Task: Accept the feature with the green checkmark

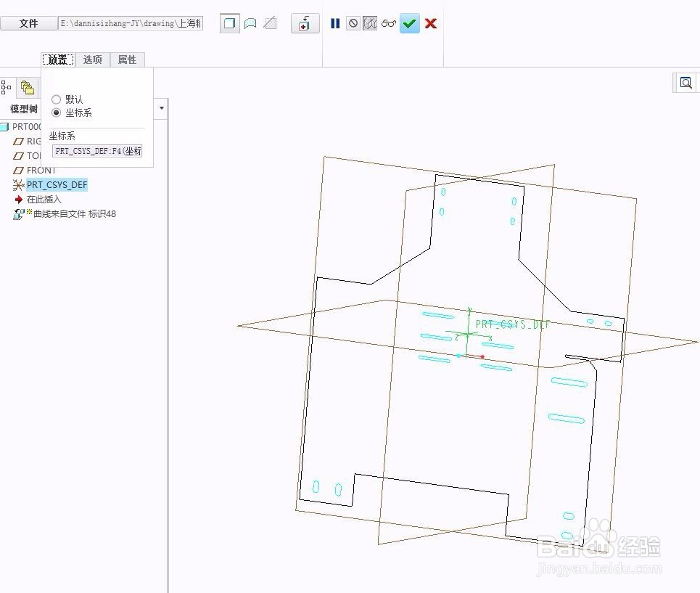Action: coord(409,23)
